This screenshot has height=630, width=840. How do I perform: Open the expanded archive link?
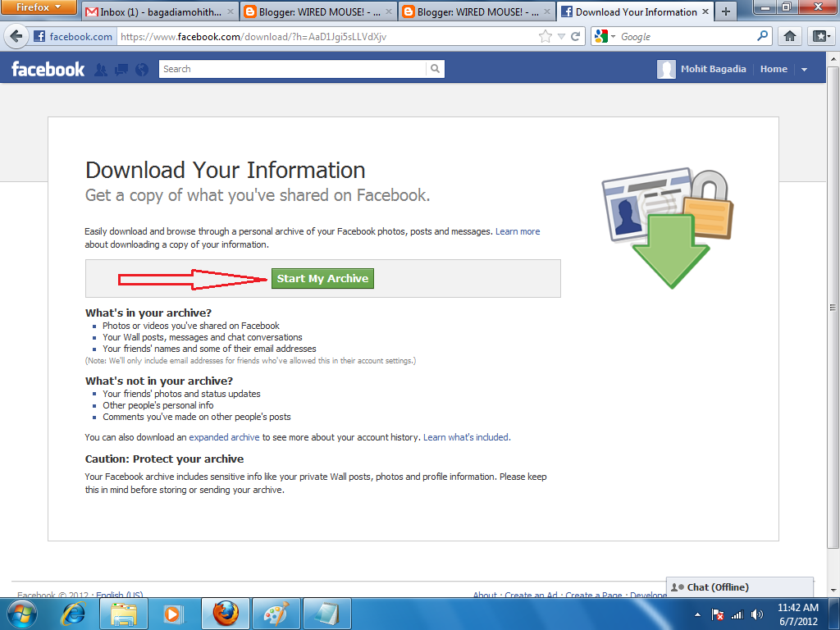click(224, 437)
